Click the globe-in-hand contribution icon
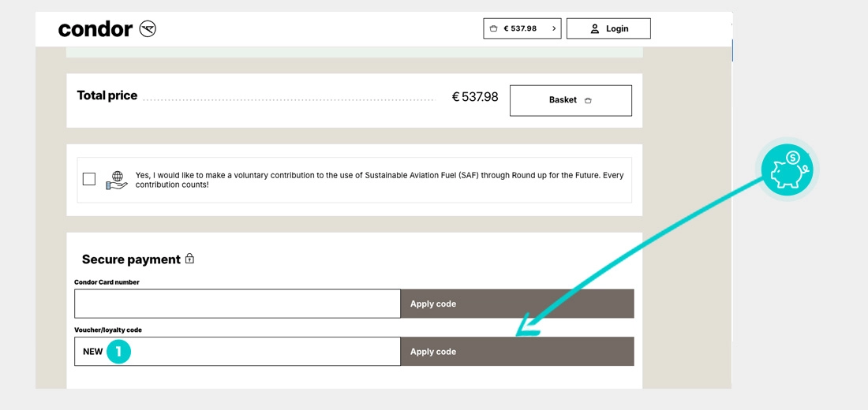 pyautogui.click(x=116, y=181)
